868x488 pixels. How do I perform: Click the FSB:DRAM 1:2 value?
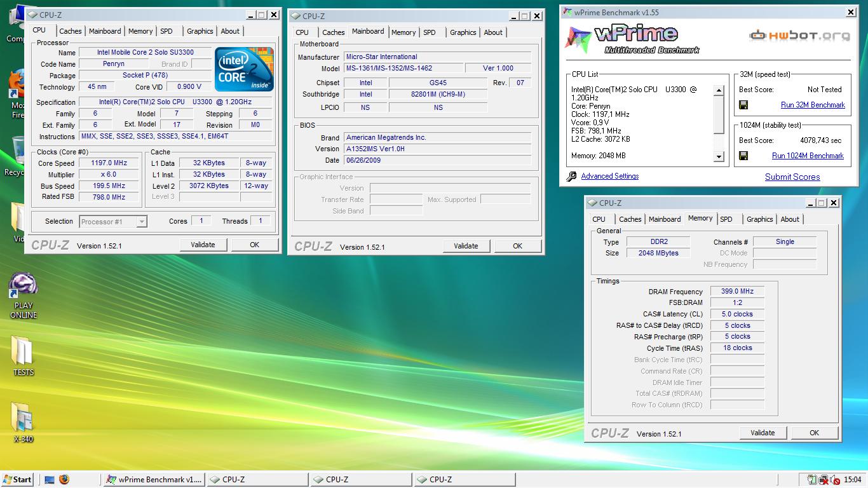[737, 303]
